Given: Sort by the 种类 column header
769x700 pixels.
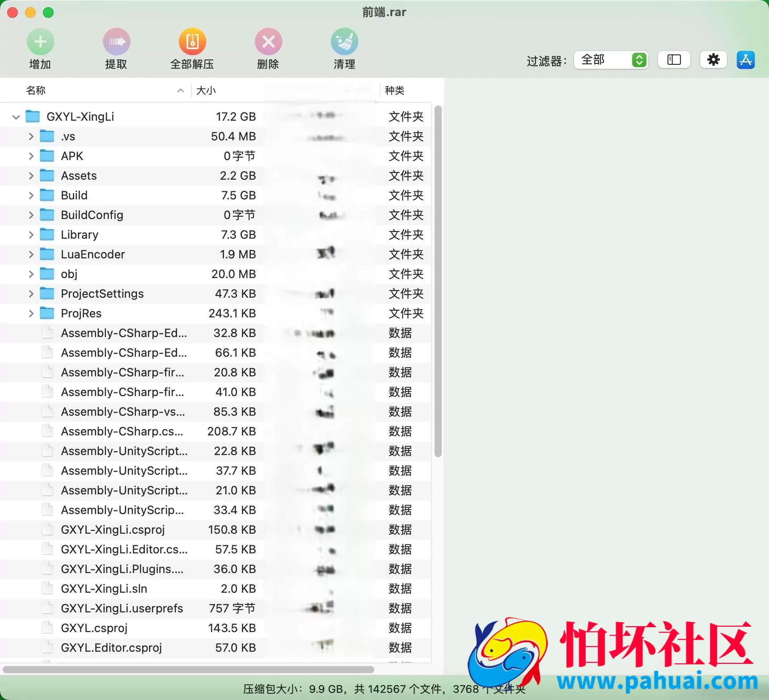Looking at the screenshot, I should [x=394, y=90].
